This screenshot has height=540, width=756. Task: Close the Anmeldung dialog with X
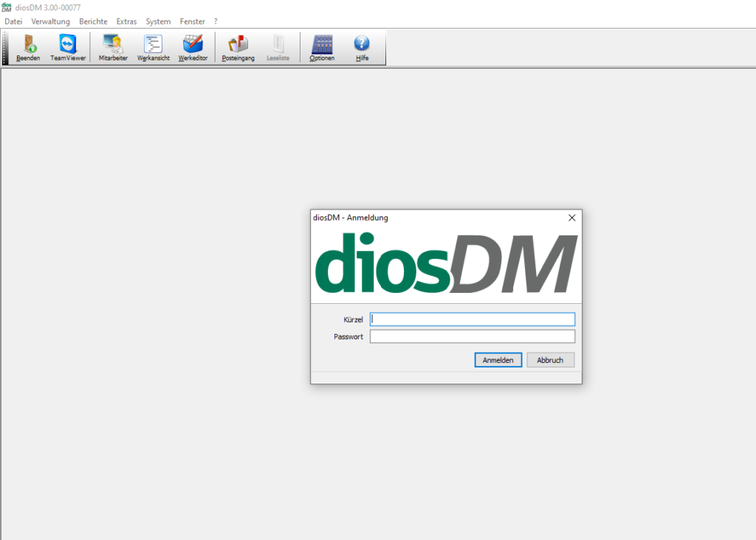point(572,218)
